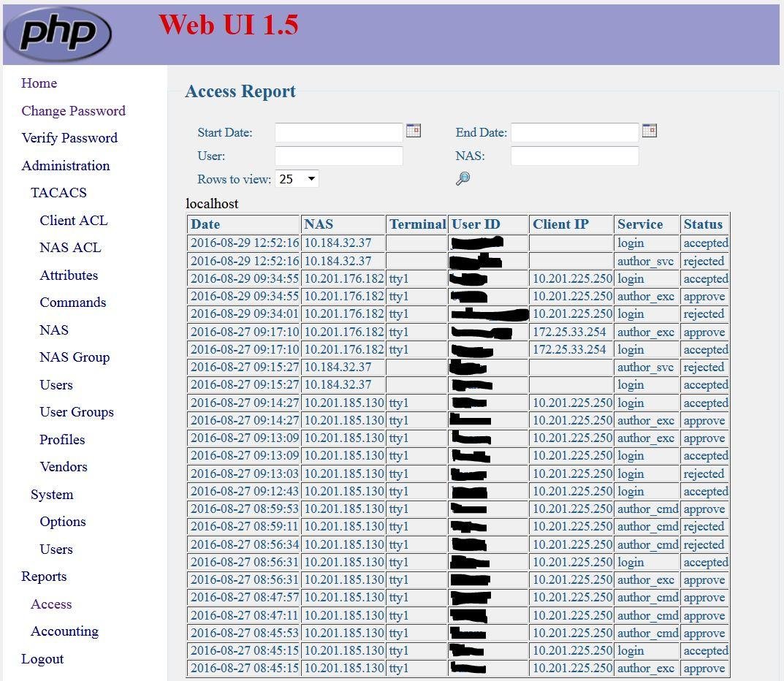
Task: Log out of Web UI
Action: tap(42, 658)
